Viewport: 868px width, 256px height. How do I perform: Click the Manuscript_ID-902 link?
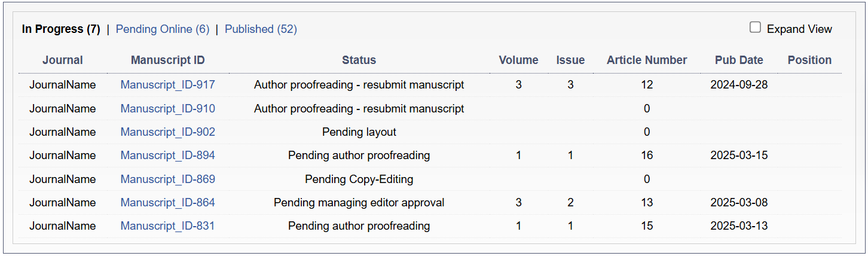click(167, 132)
